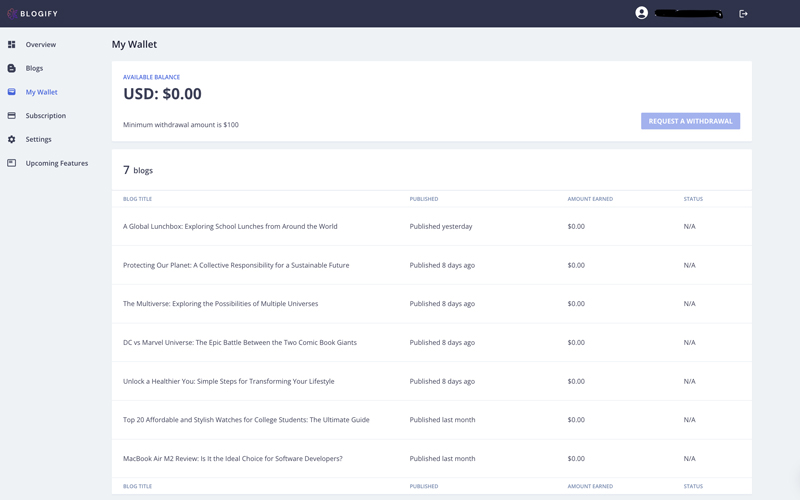Image resolution: width=800 pixels, height=500 pixels.
Task: Open the Subscription page
Action: (45, 116)
